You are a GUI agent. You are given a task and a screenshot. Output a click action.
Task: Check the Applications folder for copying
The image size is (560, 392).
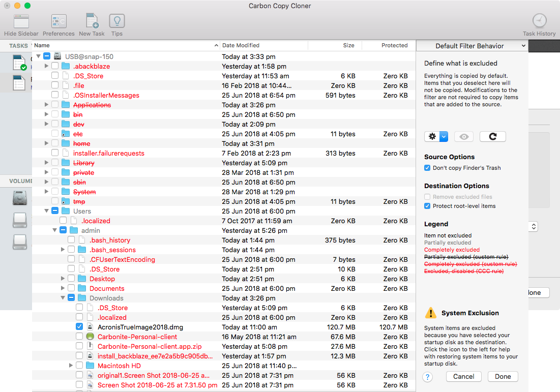click(55, 105)
